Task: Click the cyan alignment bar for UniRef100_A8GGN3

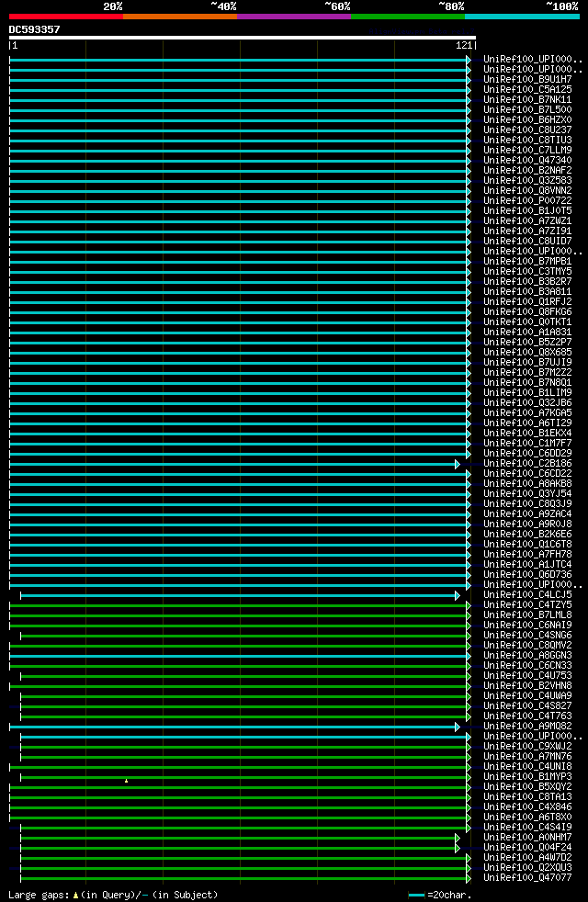Action: click(241, 657)
